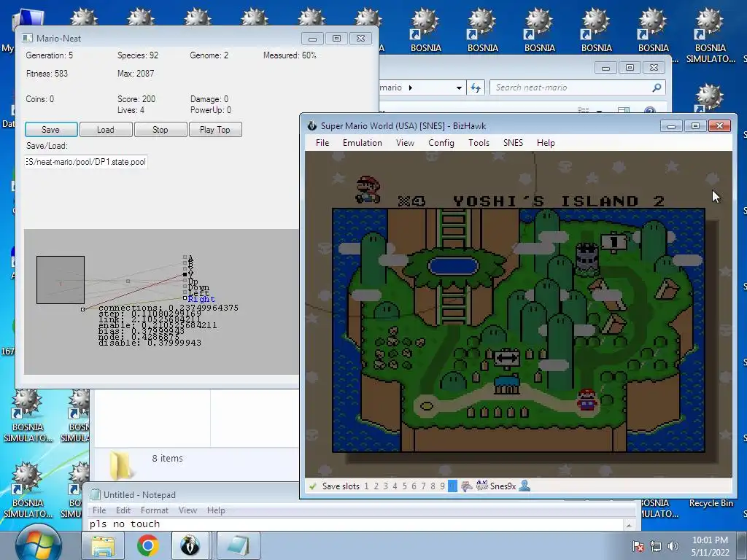Open the Tools menu in BizHawk

coord(479,143)
